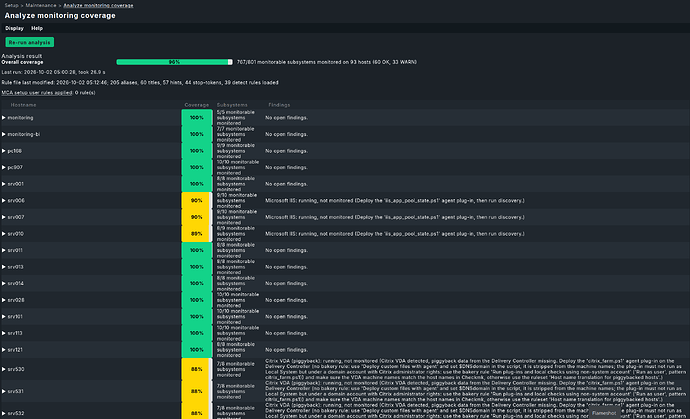Screen dimensions: 690x419
Task: Click the Findings column header
Action: coord(279,105)
